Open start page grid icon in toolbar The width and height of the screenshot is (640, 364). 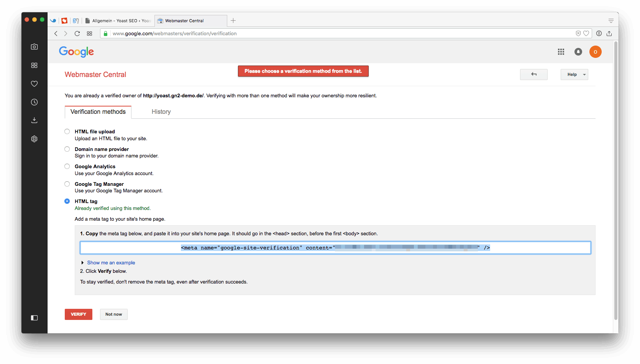pos(89,33)
